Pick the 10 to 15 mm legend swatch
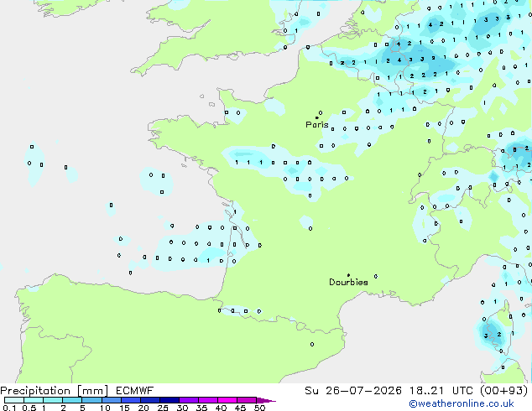532x411 pixels. [111, 400]
